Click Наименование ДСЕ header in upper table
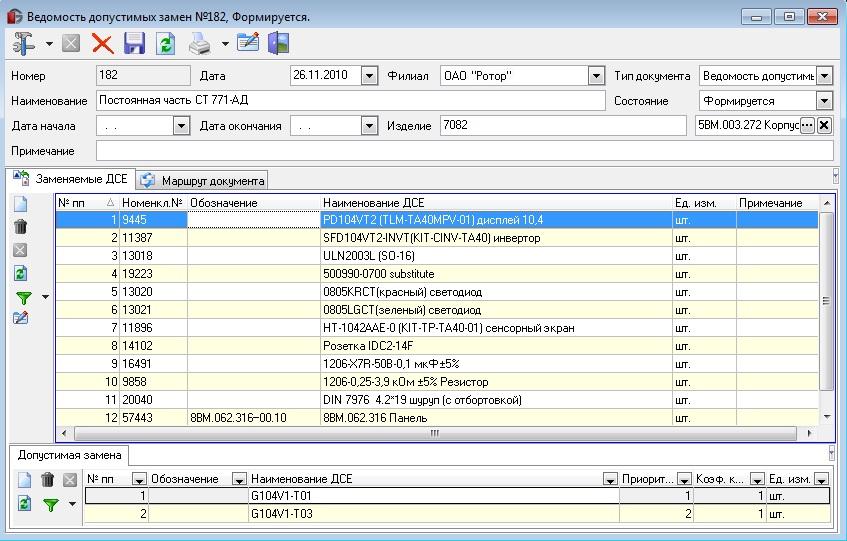 click(x=496, y=203)
